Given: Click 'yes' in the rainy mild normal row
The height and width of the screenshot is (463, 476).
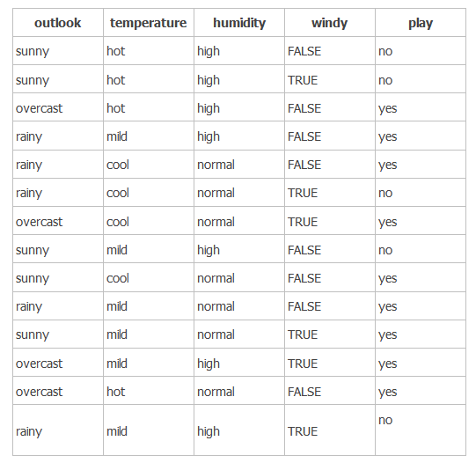Looking at the screenshot, I should 387,306.
